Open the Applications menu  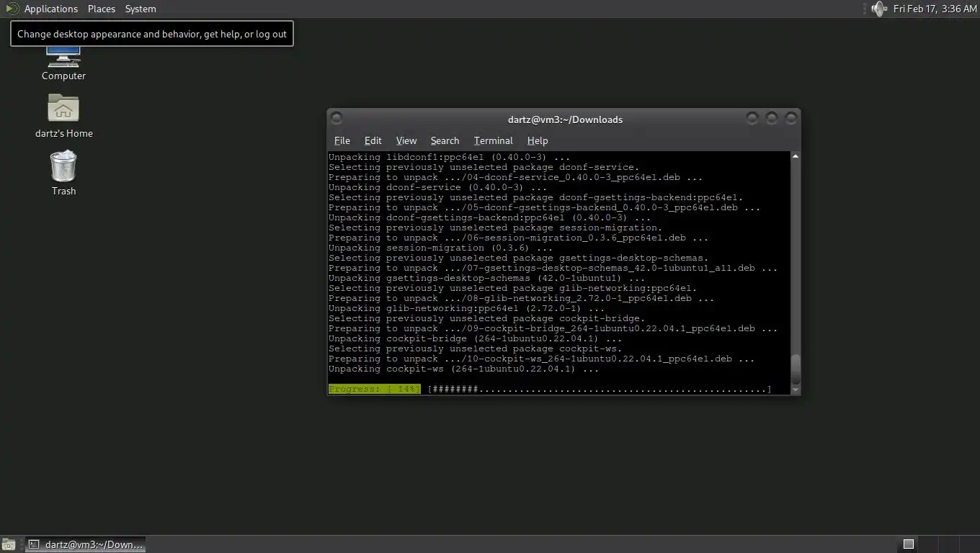50,9
